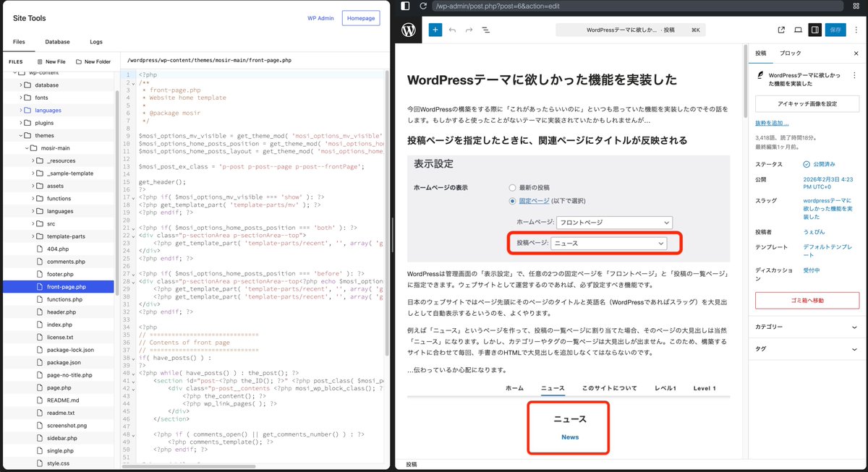Open the editor options three-dot menu
This screenshot has height=472, width=868.
858,30
